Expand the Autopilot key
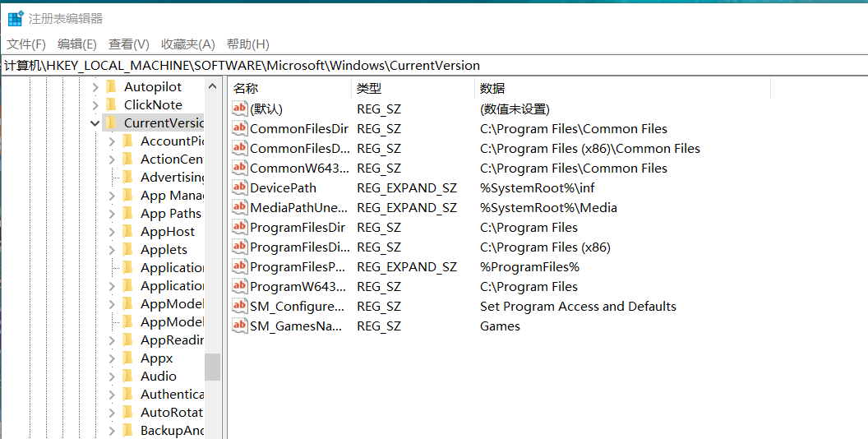This screenshot has width=868, height=439. click(95, 87)
